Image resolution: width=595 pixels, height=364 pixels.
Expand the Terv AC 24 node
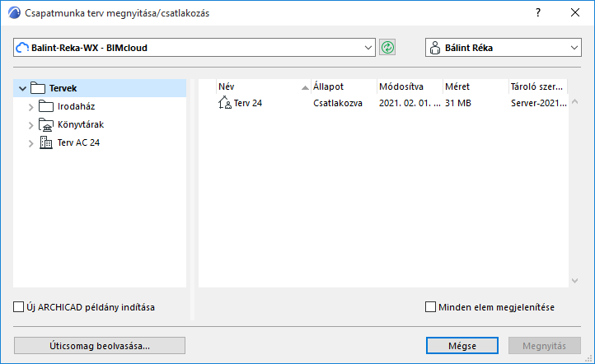click(30, 143)
